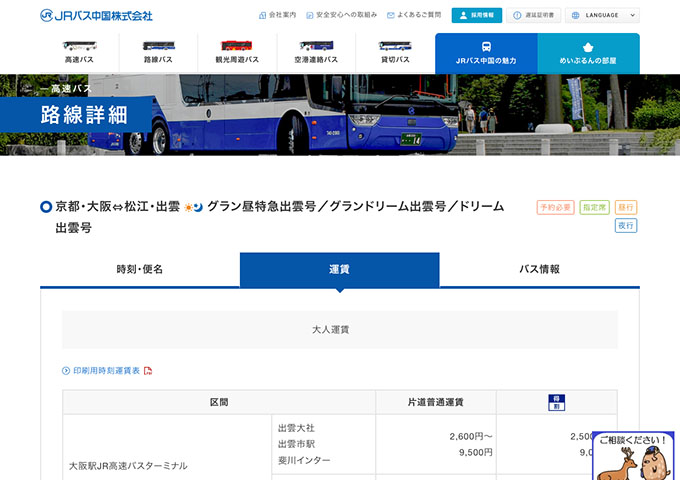Open the 印刷用時刻運賃表 link
This screenshot has width=680, height=480.
coord(106,371)
